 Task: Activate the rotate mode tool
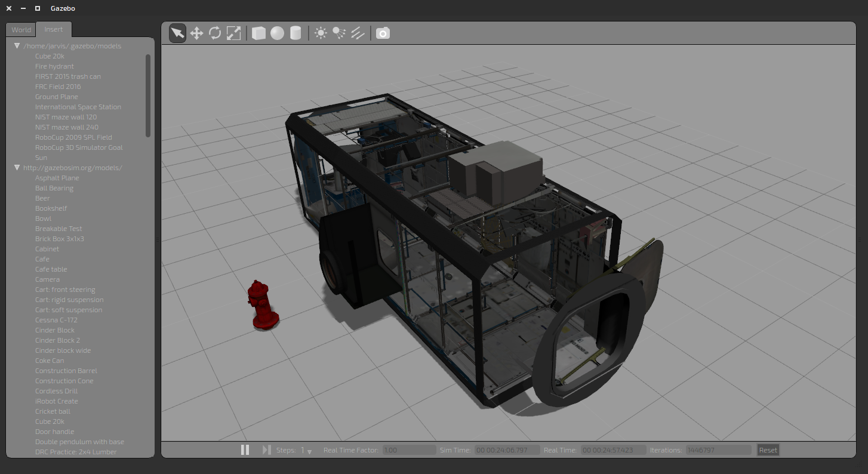click(215, 33)
